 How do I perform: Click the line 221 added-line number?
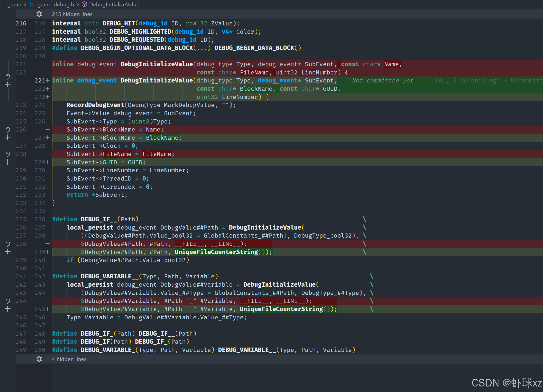40,81
